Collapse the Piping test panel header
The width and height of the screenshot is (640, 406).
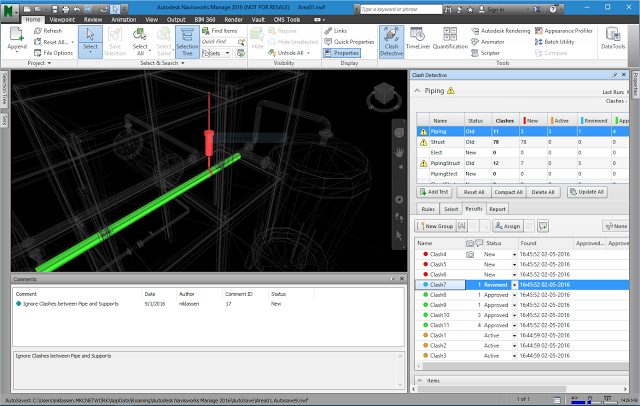(417, 91)
